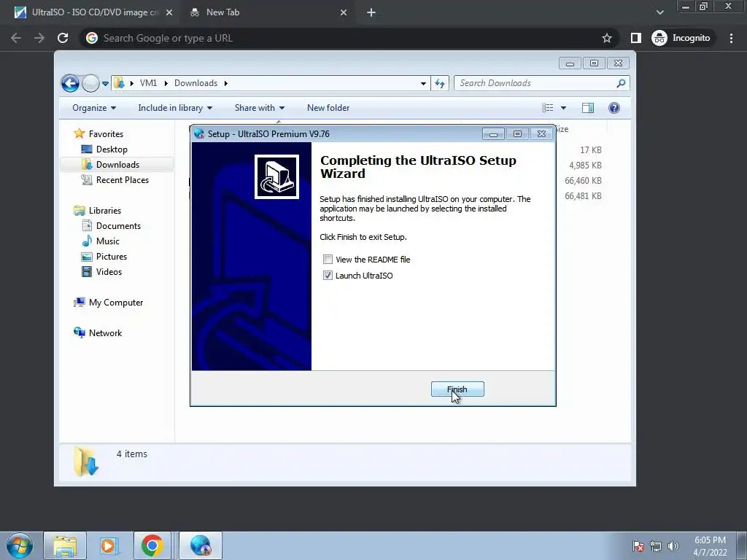Select Network in the navigation pane
Screen dimensions: 747x560
point(105,332)
